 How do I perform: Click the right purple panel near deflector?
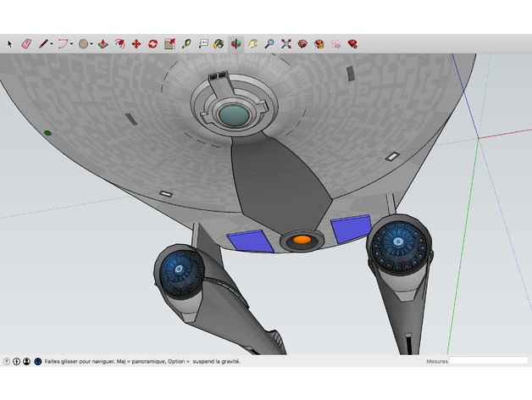(x=352, y=229)
